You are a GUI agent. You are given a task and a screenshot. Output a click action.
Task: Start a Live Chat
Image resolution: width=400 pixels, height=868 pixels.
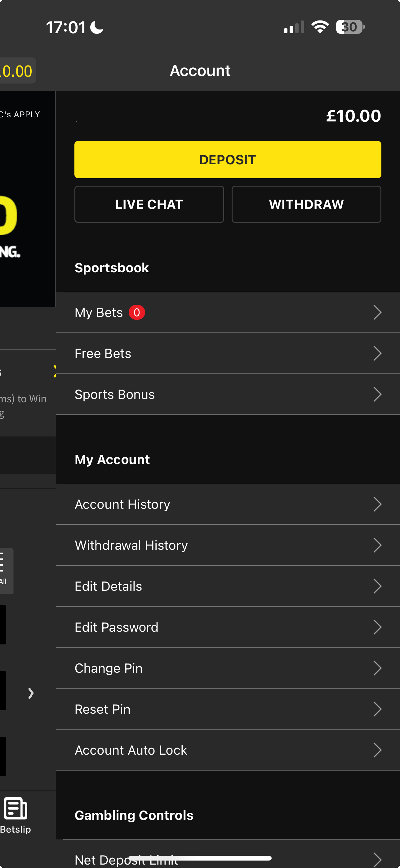[x=149, y=204]
